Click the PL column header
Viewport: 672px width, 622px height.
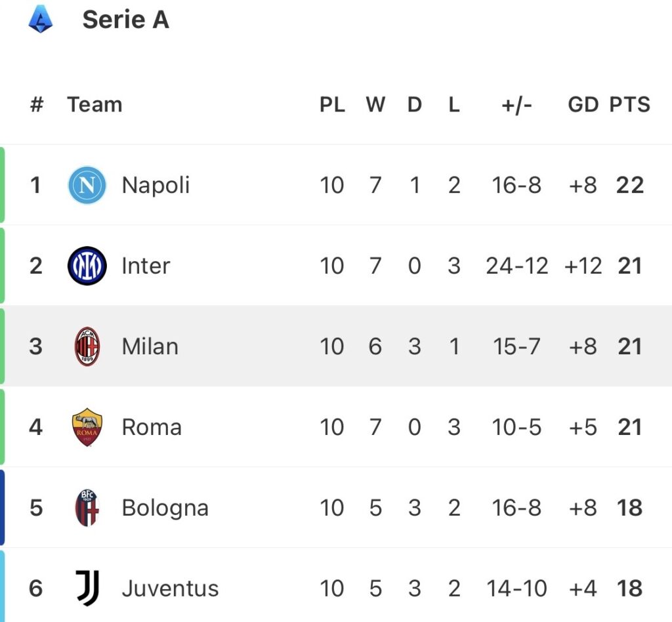[x=332, y=104]
